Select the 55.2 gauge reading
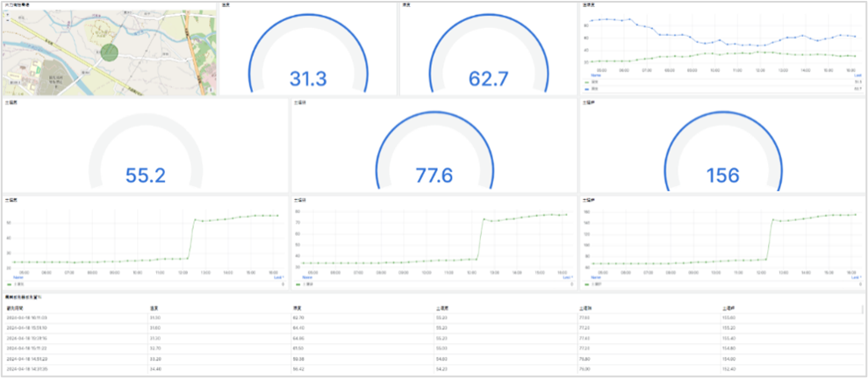868x378 pixels. pos(146,175)
